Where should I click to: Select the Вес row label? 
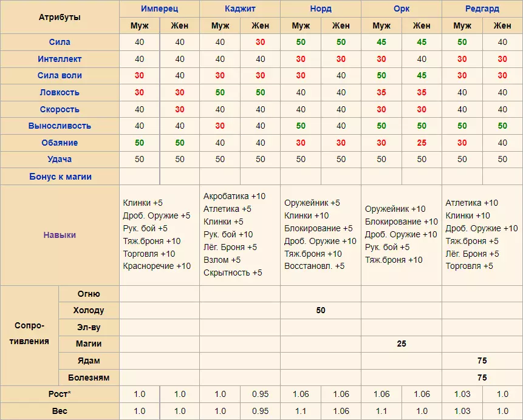(60, 411)
